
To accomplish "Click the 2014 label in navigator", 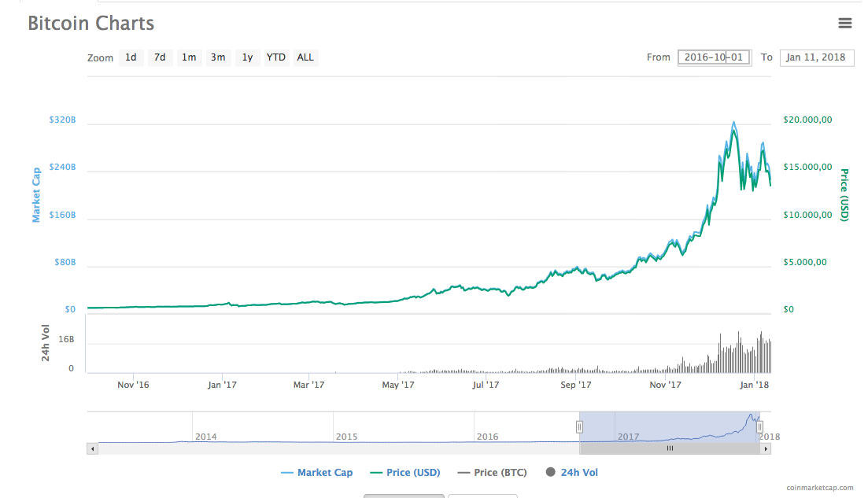I will (x=206, y=437).
